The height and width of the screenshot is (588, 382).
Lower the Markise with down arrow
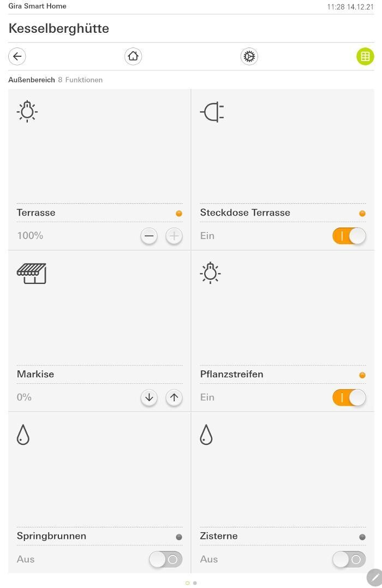tap(149, 397)
